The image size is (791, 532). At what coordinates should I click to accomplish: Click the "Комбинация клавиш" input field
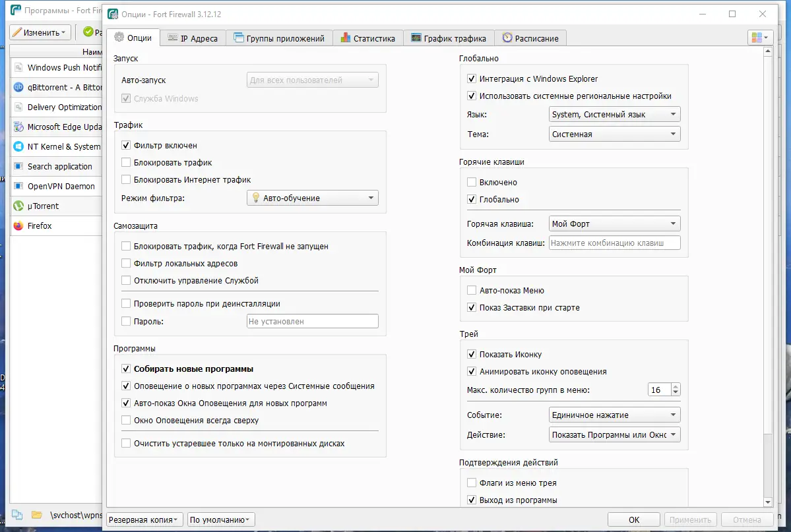point(614,243)
